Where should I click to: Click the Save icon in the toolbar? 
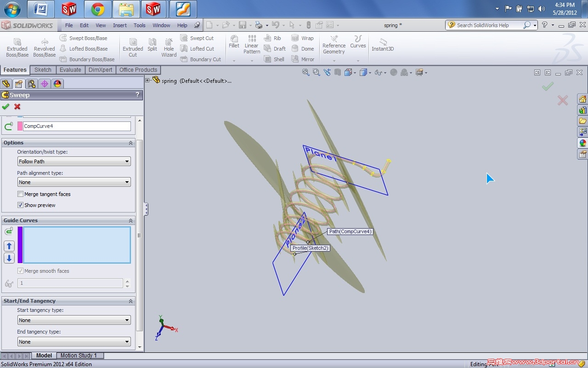(x=243, y=25)
